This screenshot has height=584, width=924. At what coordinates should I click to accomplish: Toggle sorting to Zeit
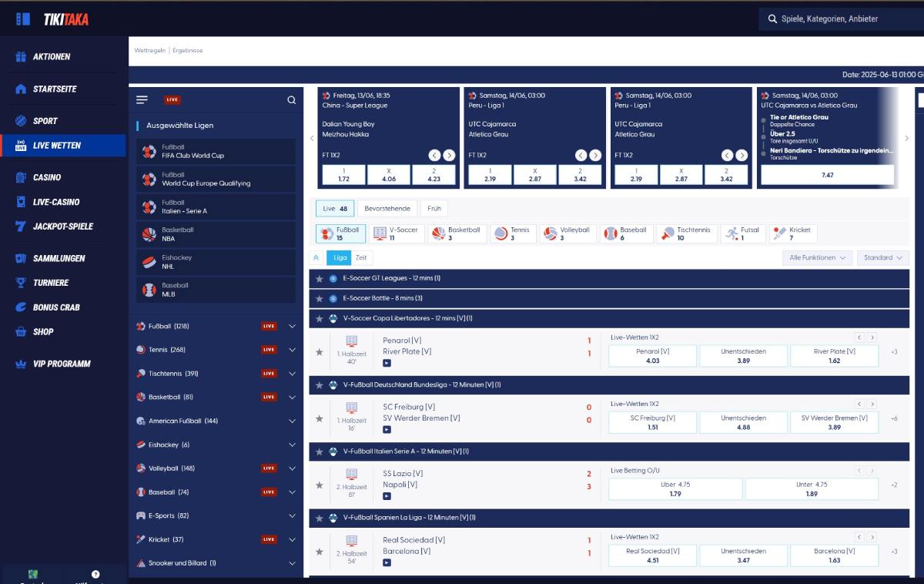pos(360,258)
